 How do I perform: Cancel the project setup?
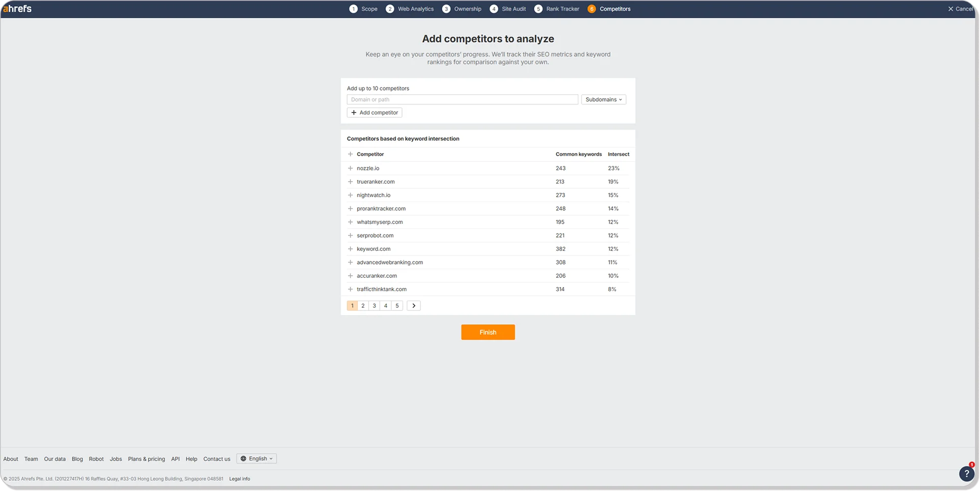(960, 9)
